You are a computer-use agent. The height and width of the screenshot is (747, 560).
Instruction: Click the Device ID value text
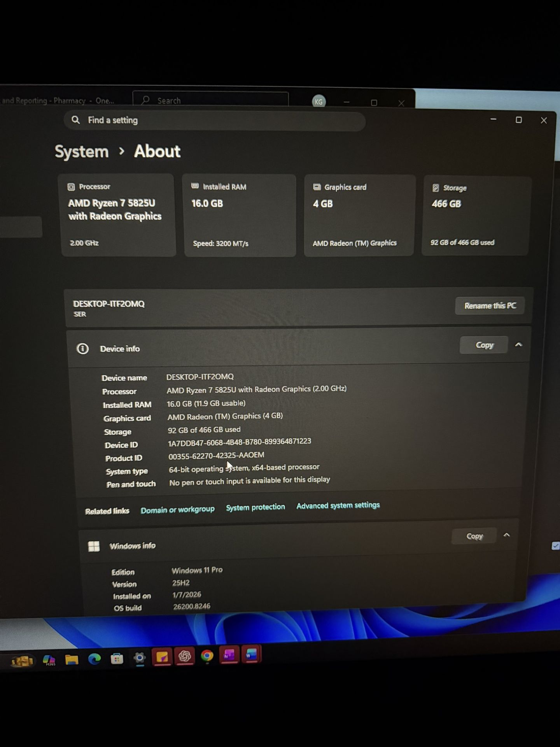239,442
